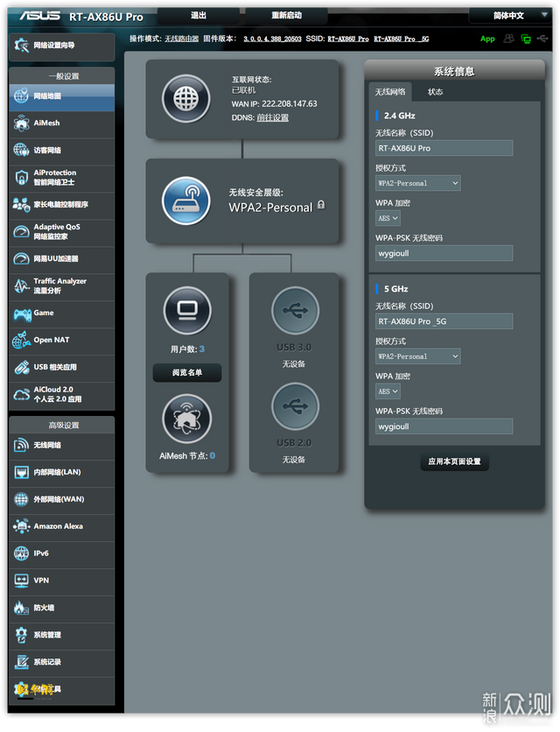Click the 退出 logout button
This screenshot has height=732, width=560.
point(199,16)
